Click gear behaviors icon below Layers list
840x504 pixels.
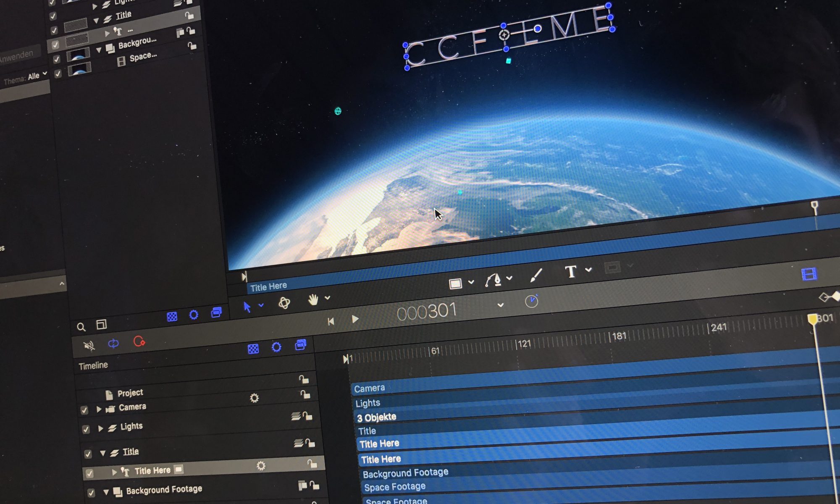[194, 315]
